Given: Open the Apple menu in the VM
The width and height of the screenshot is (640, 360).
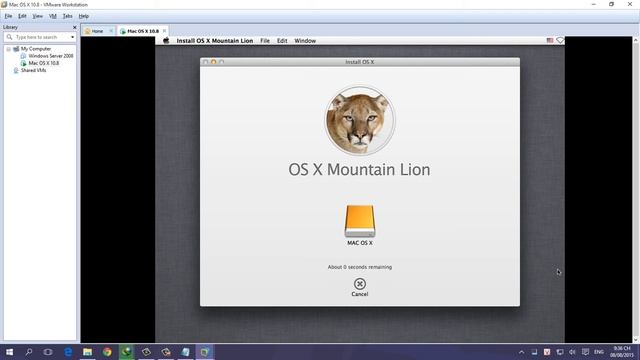Looking at the screenshot, I should 166,40.
